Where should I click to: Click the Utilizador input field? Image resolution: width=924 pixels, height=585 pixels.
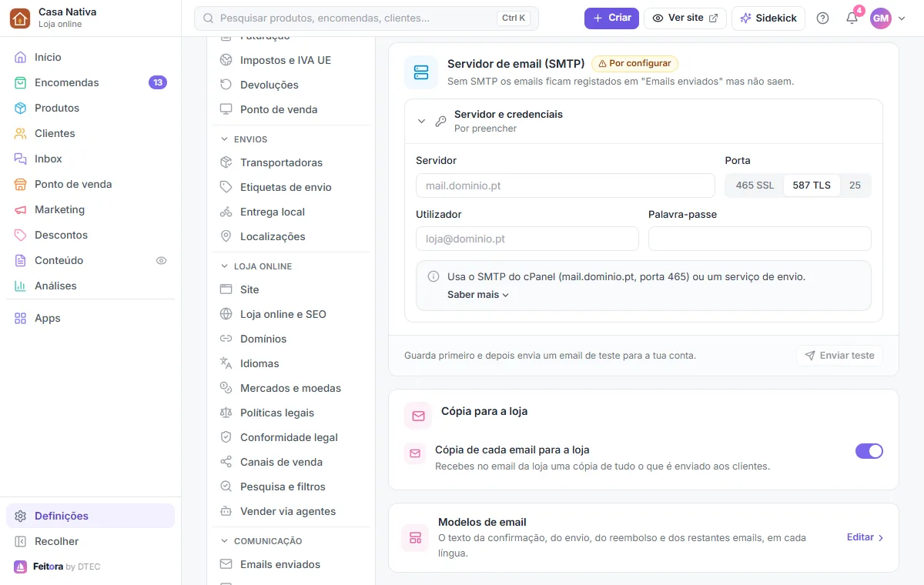tap(527, 239)
